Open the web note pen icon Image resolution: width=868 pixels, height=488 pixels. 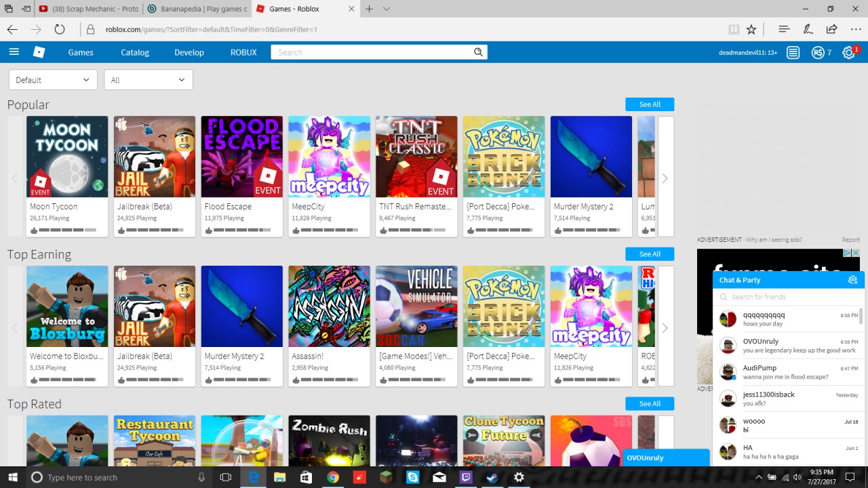[x=808, y=29]
